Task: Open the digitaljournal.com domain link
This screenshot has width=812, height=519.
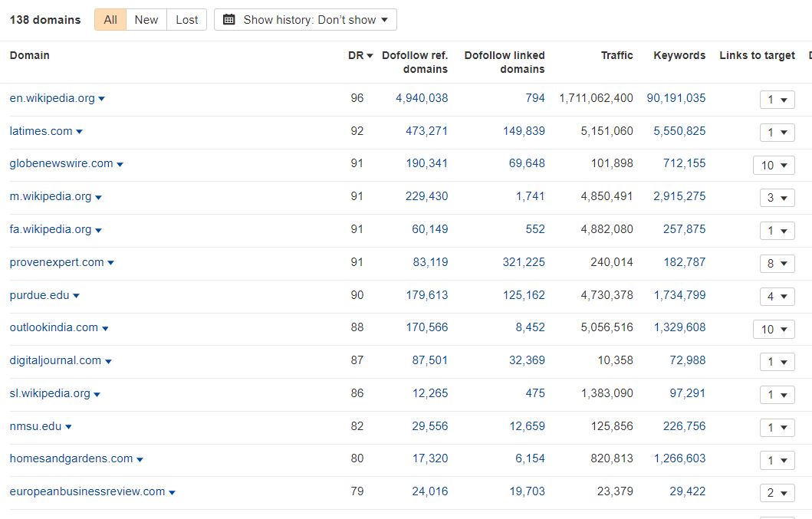Action: point(55,360)
